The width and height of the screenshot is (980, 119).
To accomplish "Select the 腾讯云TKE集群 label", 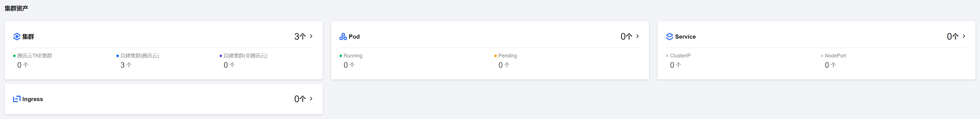I will coord(35,56).
